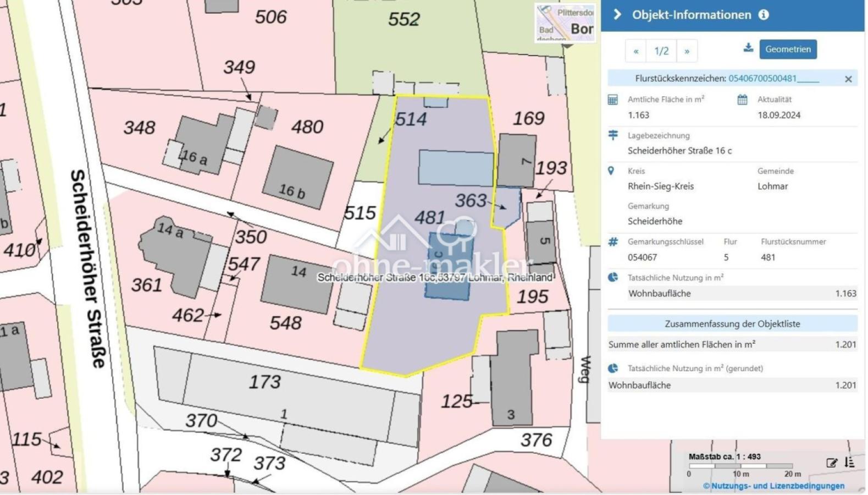Go to previous object with « button

[x=635, y=51]
